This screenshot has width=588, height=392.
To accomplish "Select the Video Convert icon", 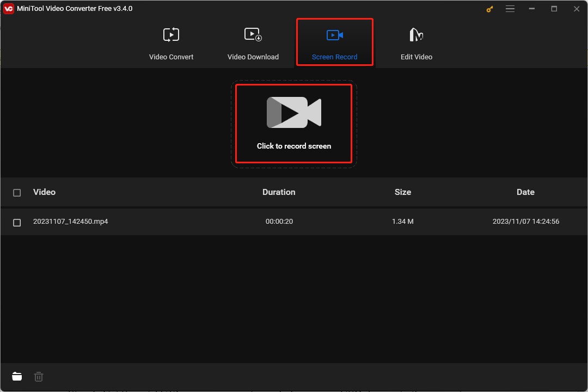I will coord(171,34).
